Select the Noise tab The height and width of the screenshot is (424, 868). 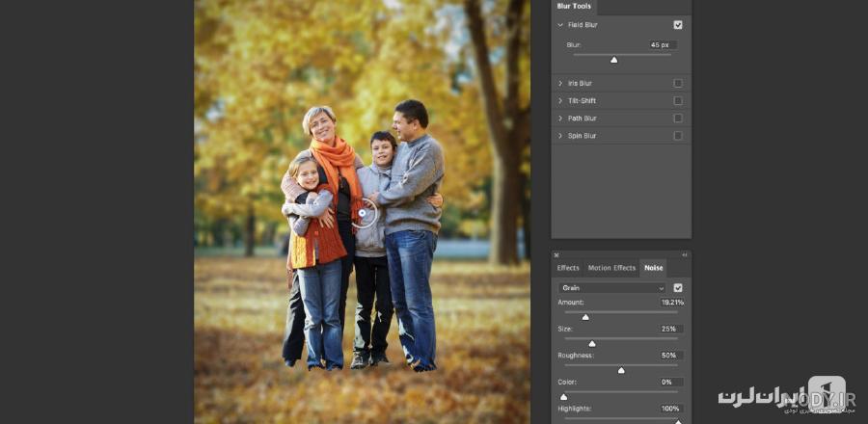click(653, 268)
